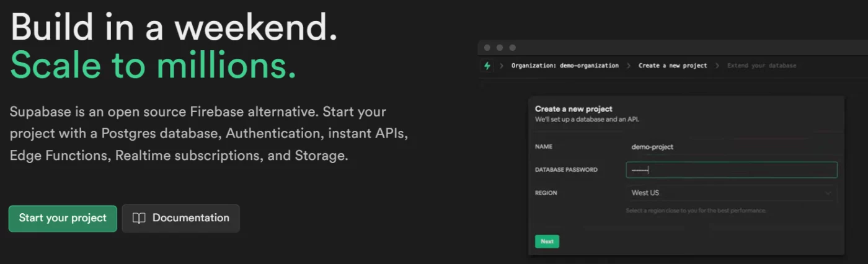
Task: Click the 'Create a new project' form title
Action: click(x=573, y=109)
